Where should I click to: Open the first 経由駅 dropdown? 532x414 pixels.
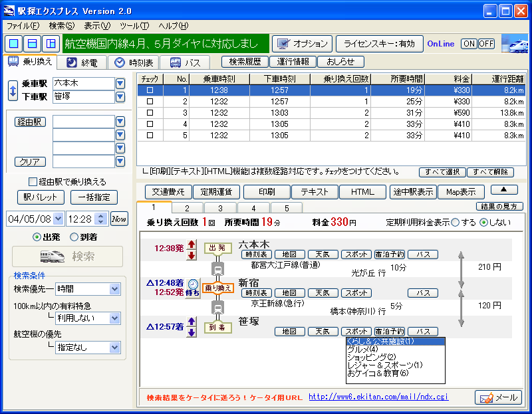click(x=120, y=122)
